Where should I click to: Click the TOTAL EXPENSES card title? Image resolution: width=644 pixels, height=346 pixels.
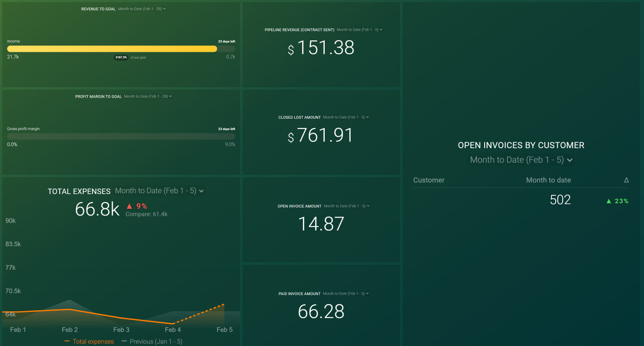79,191
